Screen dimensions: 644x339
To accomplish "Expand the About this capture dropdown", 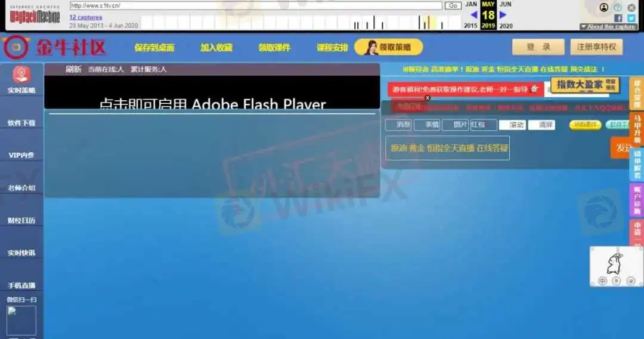I will click(608, 27).
